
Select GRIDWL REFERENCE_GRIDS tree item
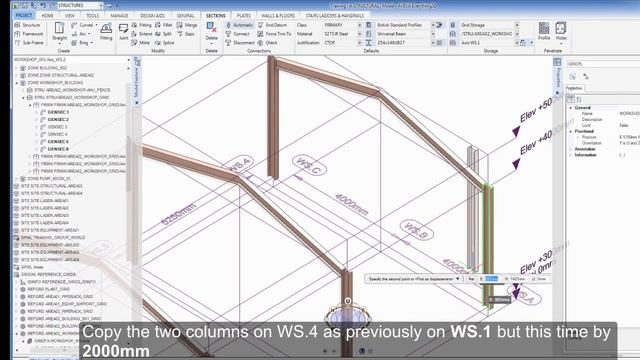tap(48, 275)
